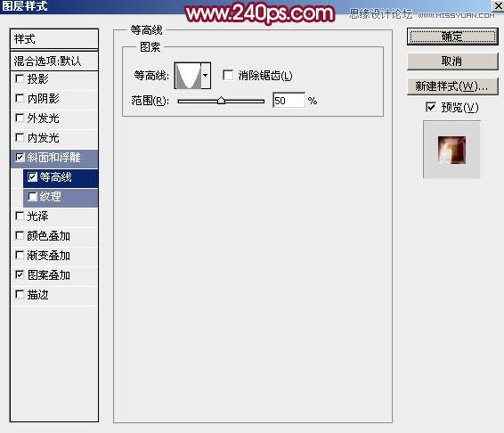Screen dimensions: 504x433
Task: Enable the 内阴影 inner shadow checkbox
Action: click(20, 98)
